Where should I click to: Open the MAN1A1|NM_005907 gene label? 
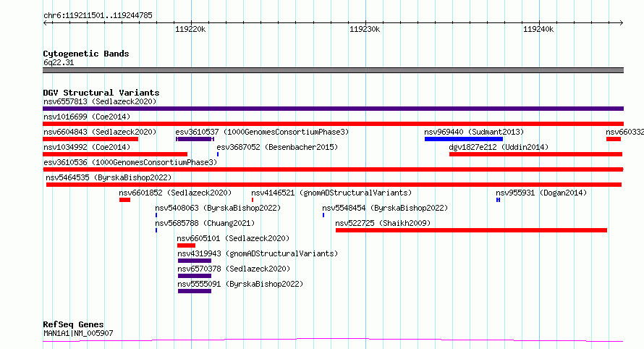78,333
